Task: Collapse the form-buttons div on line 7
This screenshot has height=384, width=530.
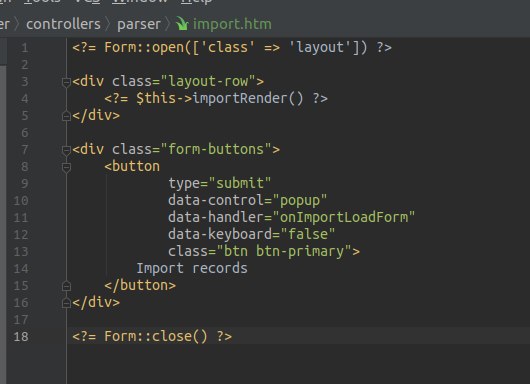Action: pyautogui.click(x=66, y=150)
